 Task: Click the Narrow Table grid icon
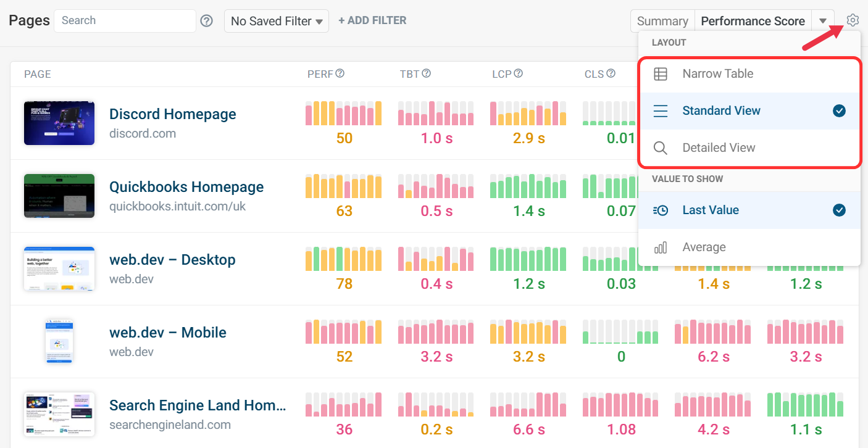(661, 74)
